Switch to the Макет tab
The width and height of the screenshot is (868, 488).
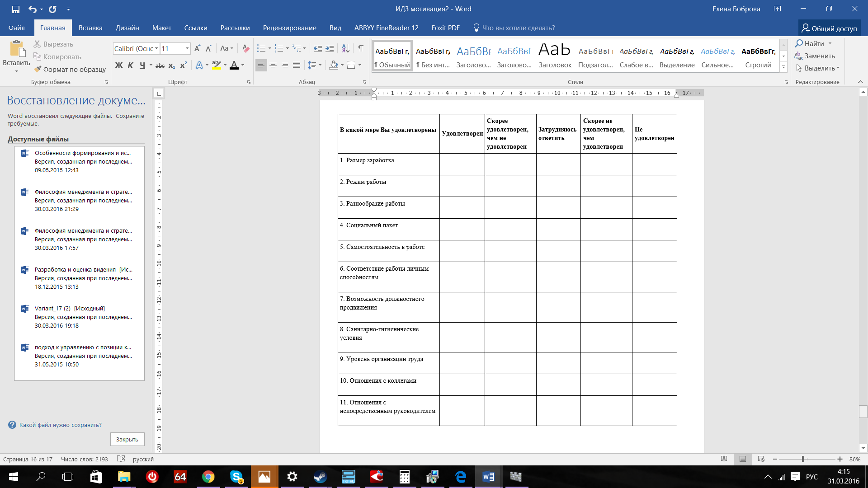[x=162, y=28]
